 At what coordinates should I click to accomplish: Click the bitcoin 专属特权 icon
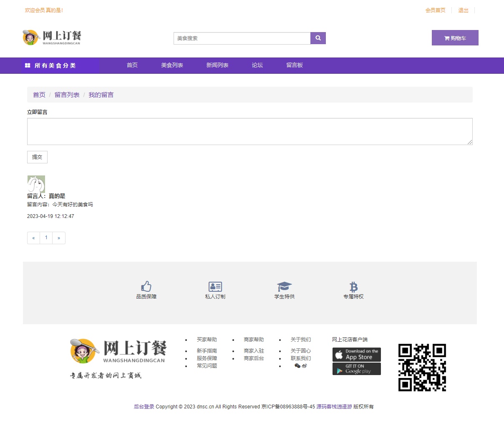pos(353,286)
